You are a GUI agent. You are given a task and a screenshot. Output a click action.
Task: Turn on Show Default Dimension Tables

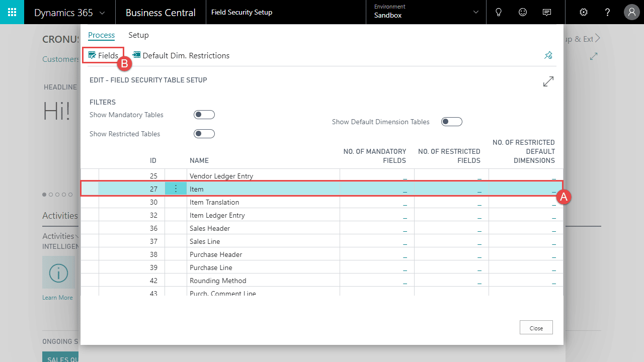451,122
